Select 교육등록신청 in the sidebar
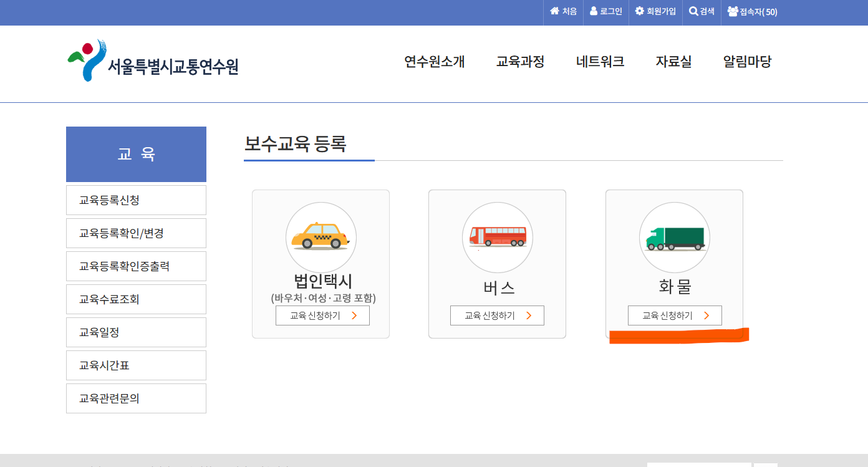Image resolution: width=868 pixels, height=467 pixels. 136,200
